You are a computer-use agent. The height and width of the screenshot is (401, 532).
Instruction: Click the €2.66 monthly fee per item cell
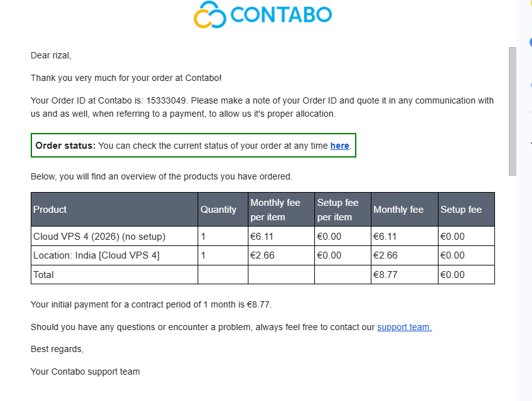(x=281, y=255)
